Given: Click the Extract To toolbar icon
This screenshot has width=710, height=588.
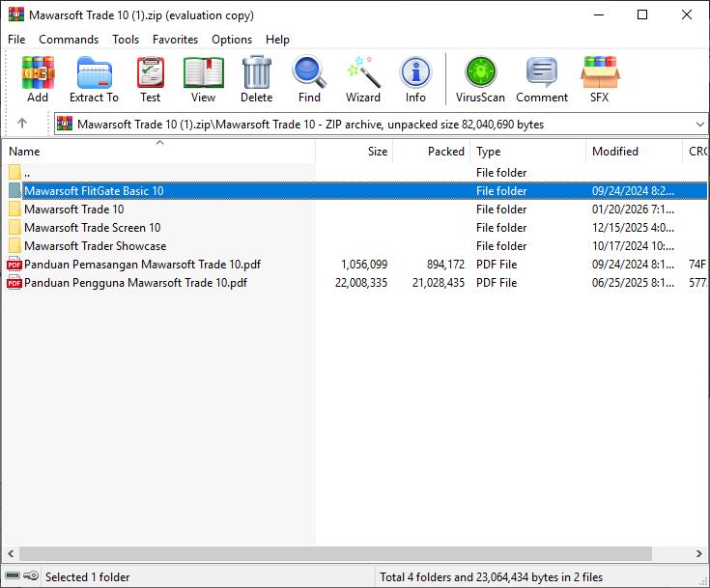Looking at the screenshot, I should point(94,79).
